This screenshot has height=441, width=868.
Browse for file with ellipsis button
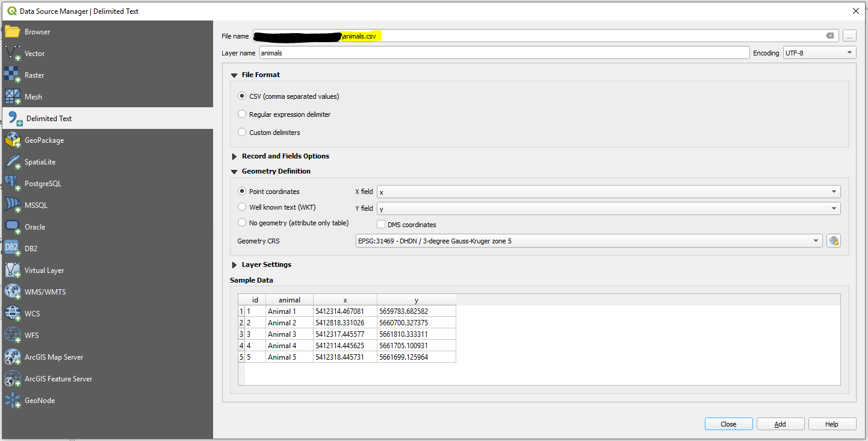click(849, 36)
